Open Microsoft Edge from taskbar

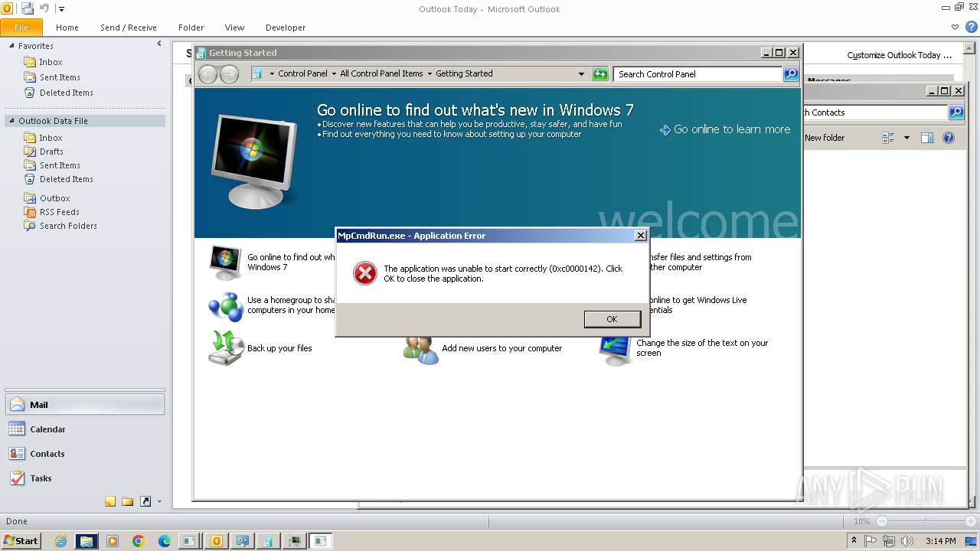click(x=164, y=541)
